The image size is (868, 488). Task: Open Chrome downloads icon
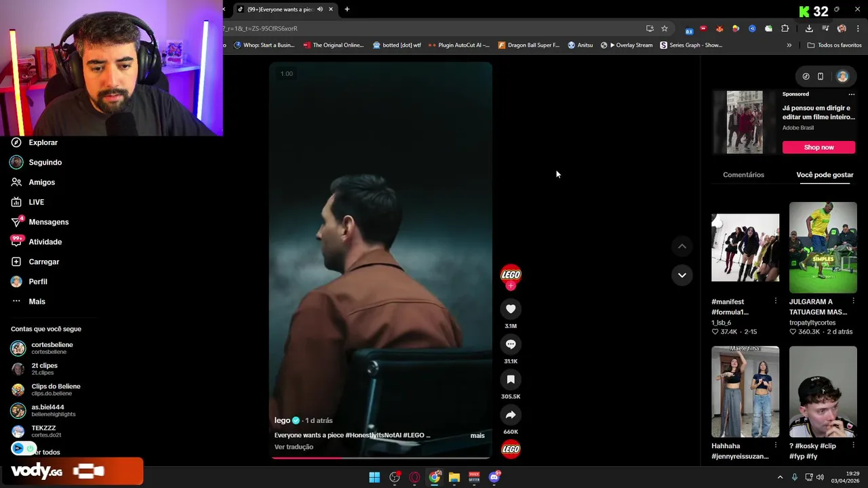click(x=809, y=28)
